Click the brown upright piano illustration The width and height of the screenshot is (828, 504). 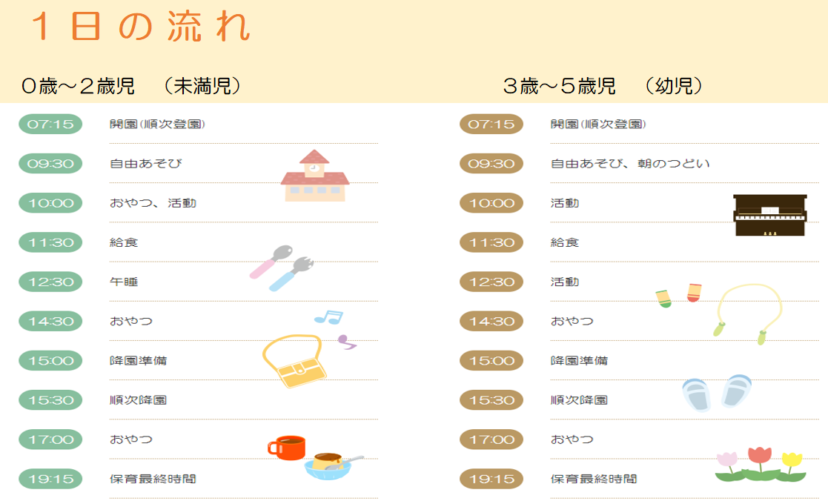point(770,215)
